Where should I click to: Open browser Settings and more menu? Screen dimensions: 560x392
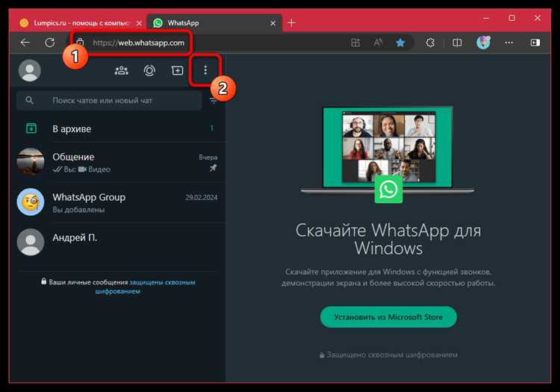pos(509,43)
